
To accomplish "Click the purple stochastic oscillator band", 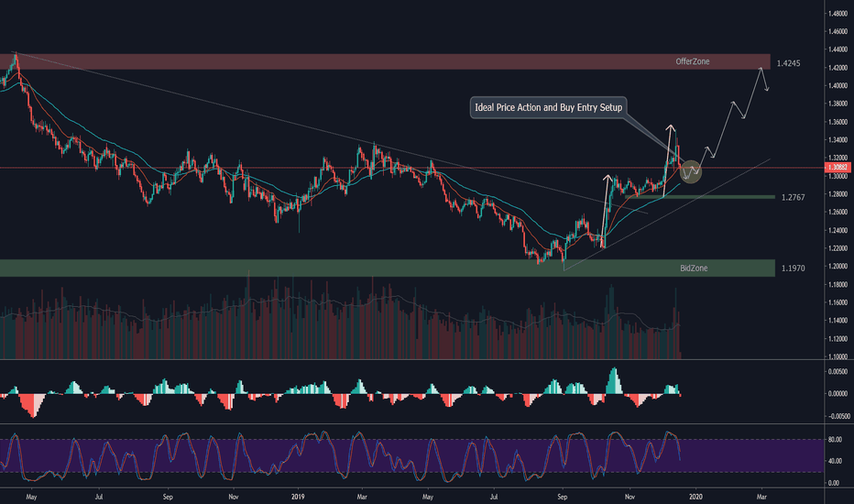I will tap(367, 455).
